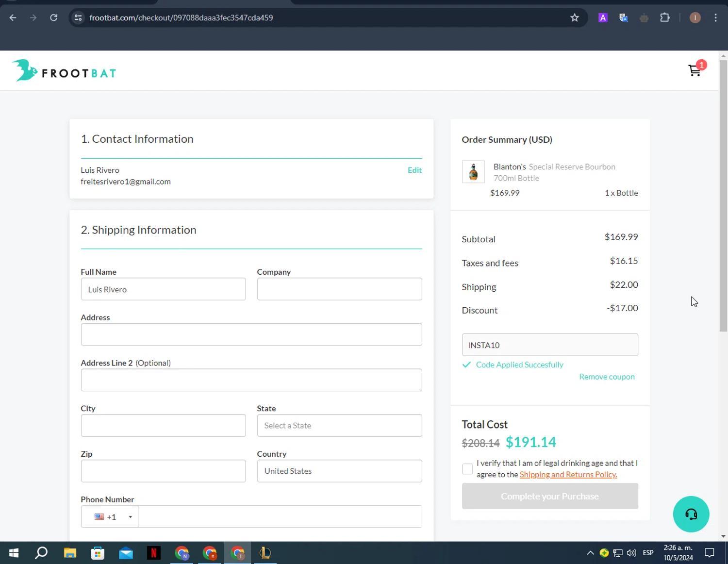Click the Zip input field
The height and width of the screenshot is (564, 728).
[x=163, y=471]
